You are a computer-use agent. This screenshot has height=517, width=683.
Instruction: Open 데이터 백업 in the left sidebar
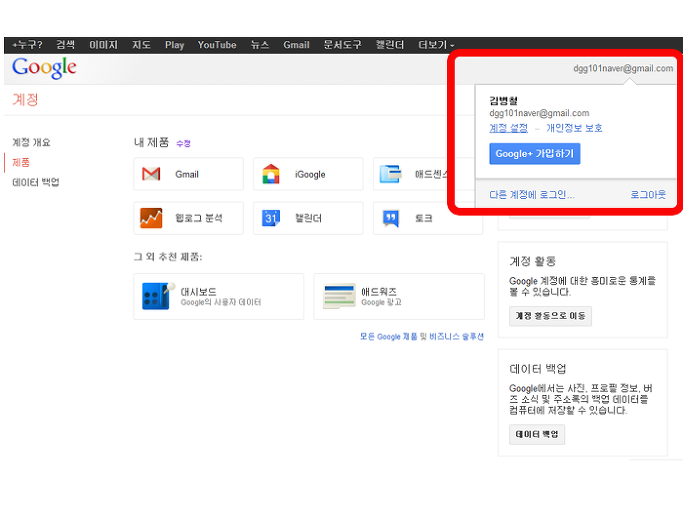pyautogui.click(x=36, y=182)
